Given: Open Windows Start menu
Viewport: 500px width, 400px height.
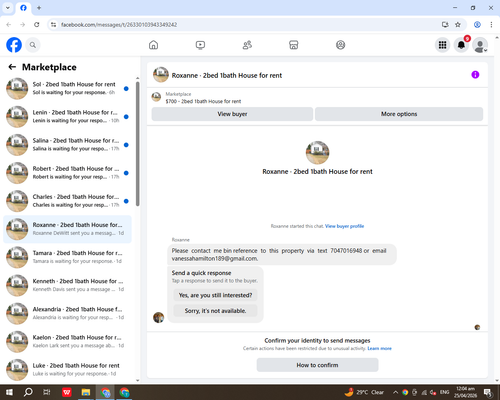Looking at the screenshot, I should click(9, 392).
